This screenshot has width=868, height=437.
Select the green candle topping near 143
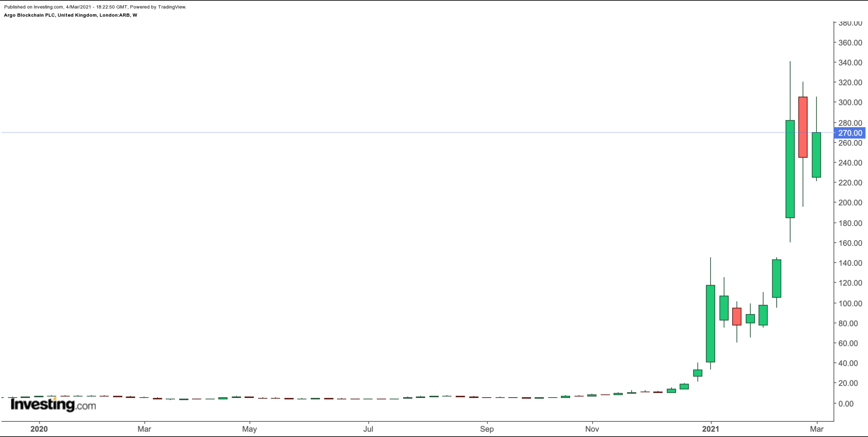tap(777, 279)
